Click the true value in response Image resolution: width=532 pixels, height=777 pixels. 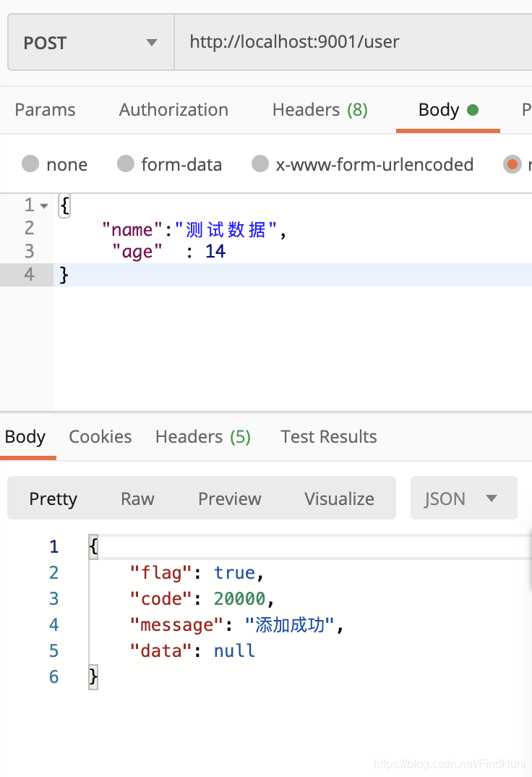(235, 573)
